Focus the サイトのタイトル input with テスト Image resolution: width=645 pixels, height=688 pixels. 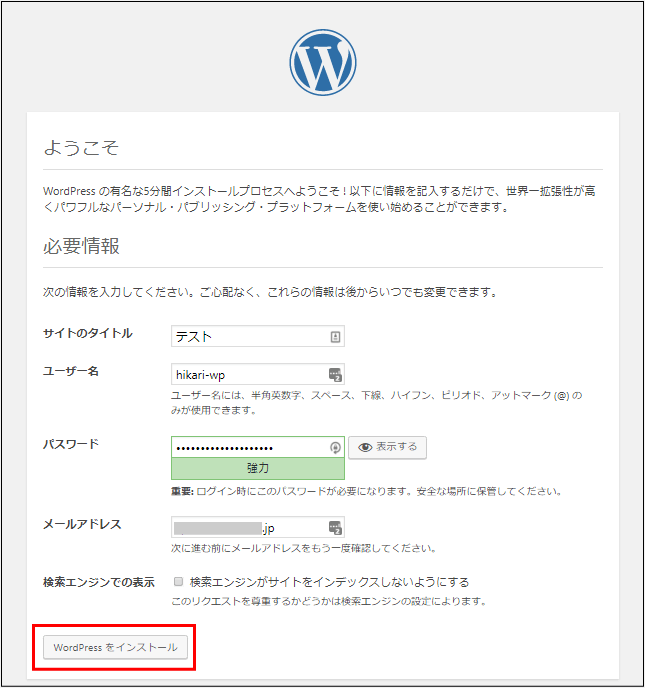(x=258, y=336)
